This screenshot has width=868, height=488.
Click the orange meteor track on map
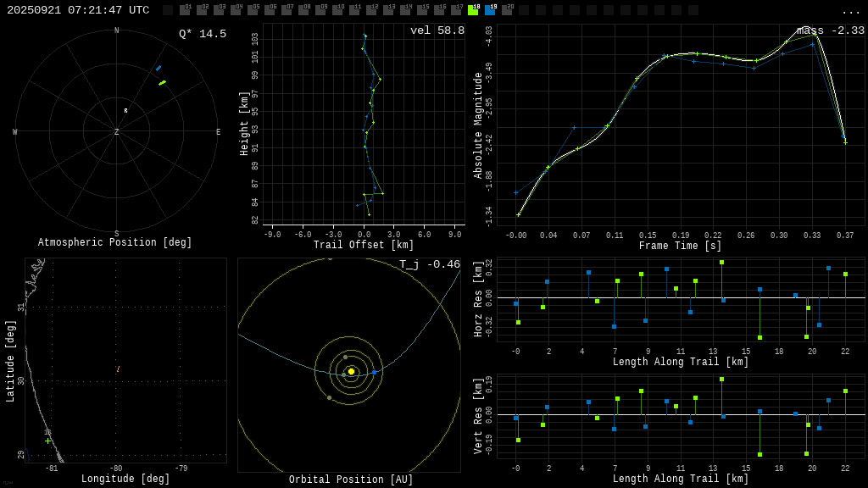118,369
